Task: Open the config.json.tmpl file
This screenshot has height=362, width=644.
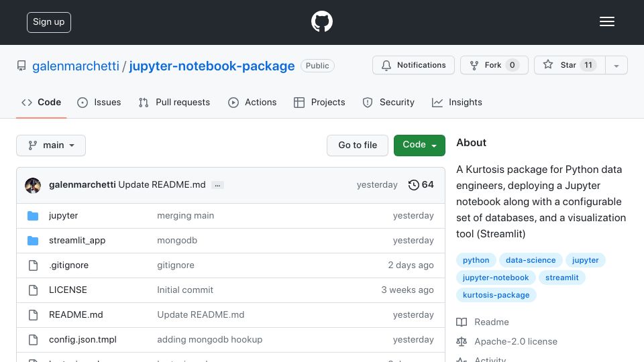Action: (83, 339)
